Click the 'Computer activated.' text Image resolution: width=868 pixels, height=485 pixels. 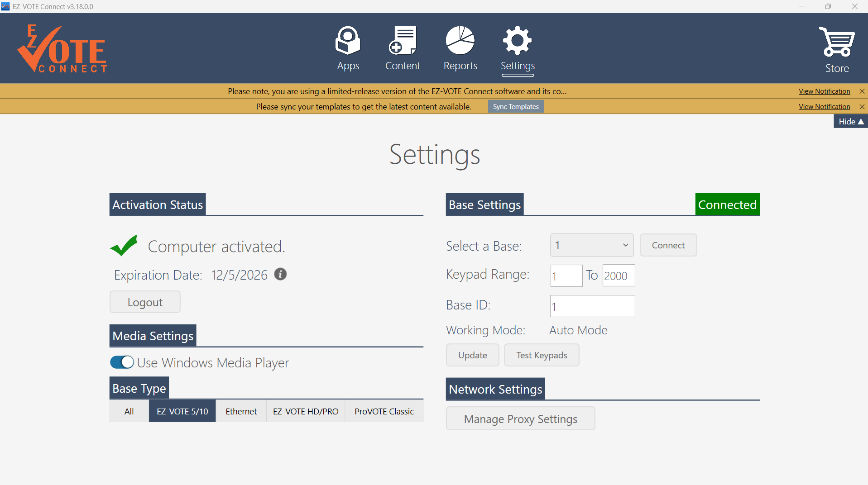(x=216, y=247)
